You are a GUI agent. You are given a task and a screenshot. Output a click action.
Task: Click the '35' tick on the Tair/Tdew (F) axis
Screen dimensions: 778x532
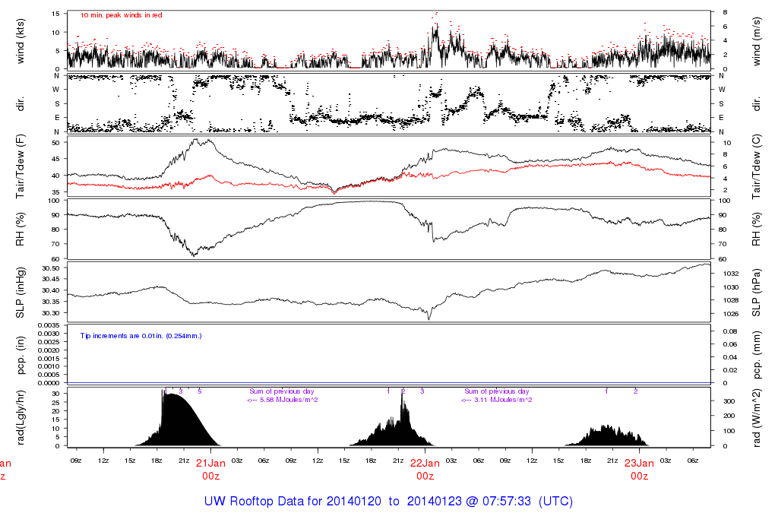55,192
